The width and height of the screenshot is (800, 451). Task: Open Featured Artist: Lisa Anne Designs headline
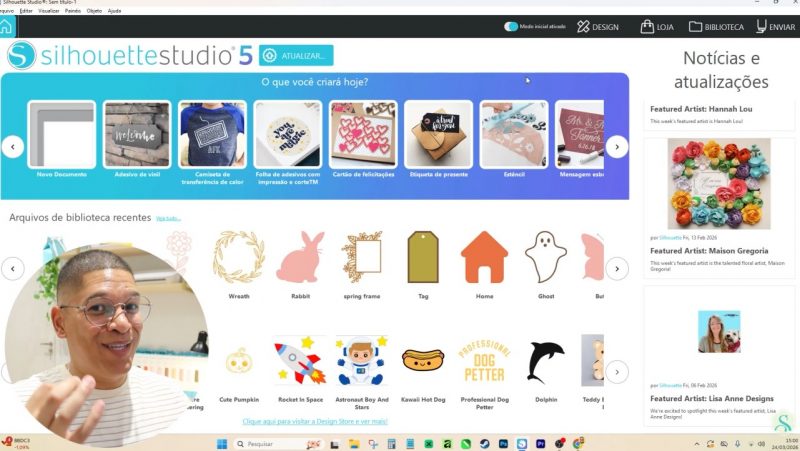click(712, 398)
